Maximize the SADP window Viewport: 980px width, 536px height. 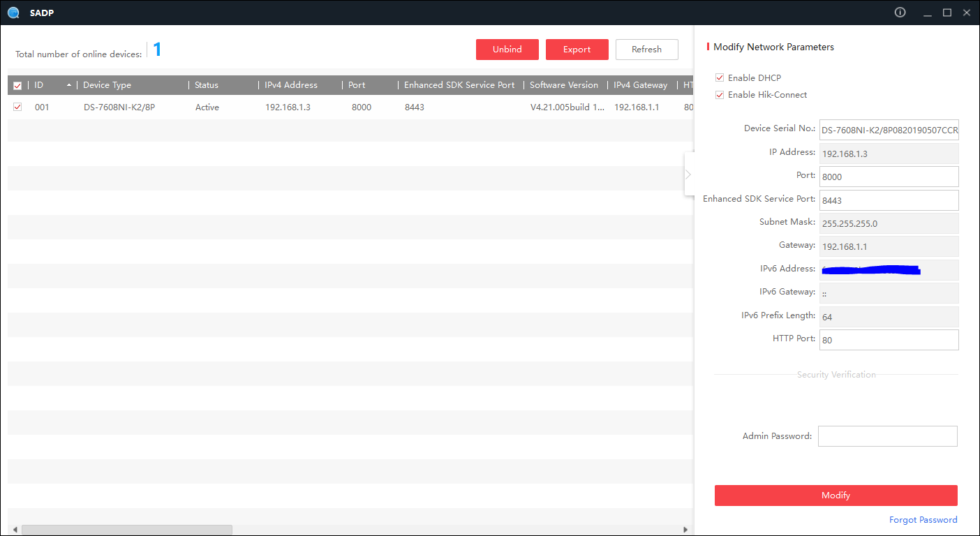pyautogui.click(x=947, y=13)
